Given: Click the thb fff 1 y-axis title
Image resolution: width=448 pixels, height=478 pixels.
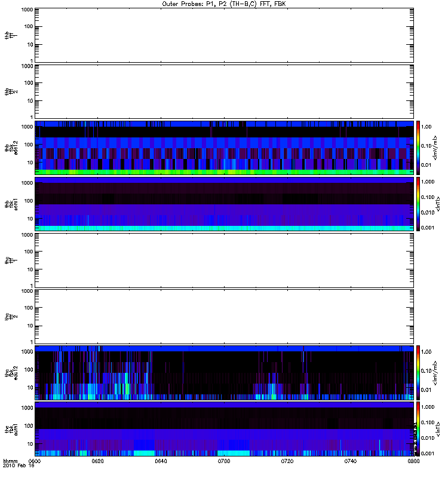Looking at the screenshot, I should click(11, 35).
